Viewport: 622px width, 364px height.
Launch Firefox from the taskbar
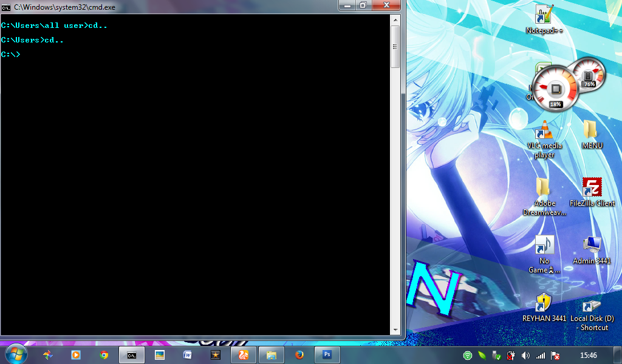tap(299, 356)
